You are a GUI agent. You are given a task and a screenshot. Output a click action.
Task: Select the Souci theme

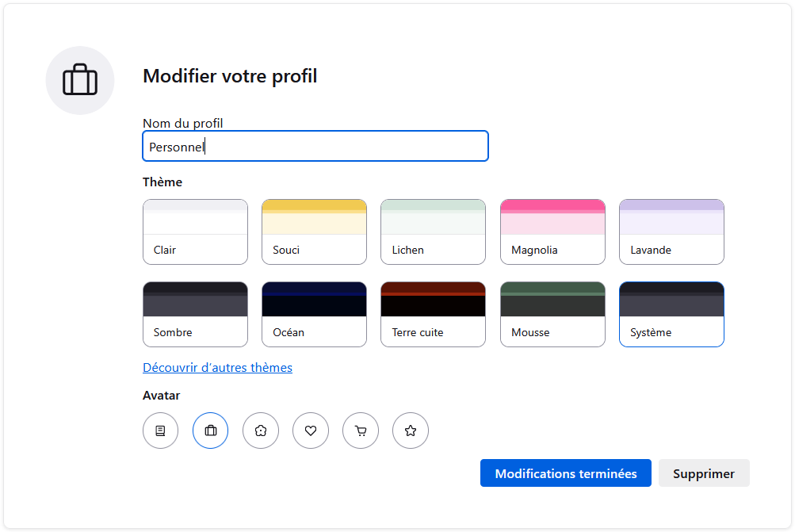pyautogui.click(x=314, y=232)
